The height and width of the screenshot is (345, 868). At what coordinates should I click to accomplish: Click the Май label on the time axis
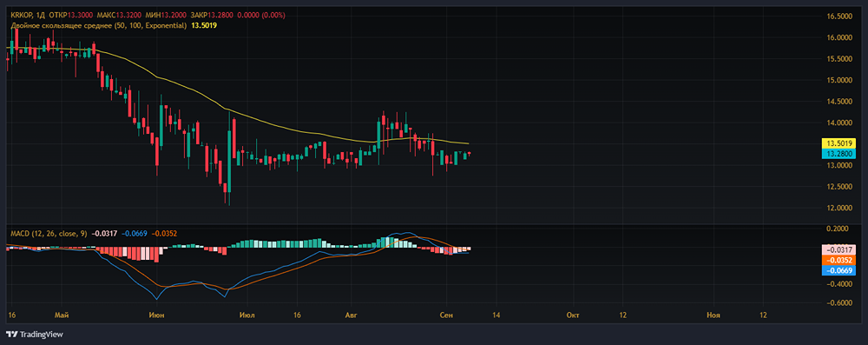click(62, 315)
